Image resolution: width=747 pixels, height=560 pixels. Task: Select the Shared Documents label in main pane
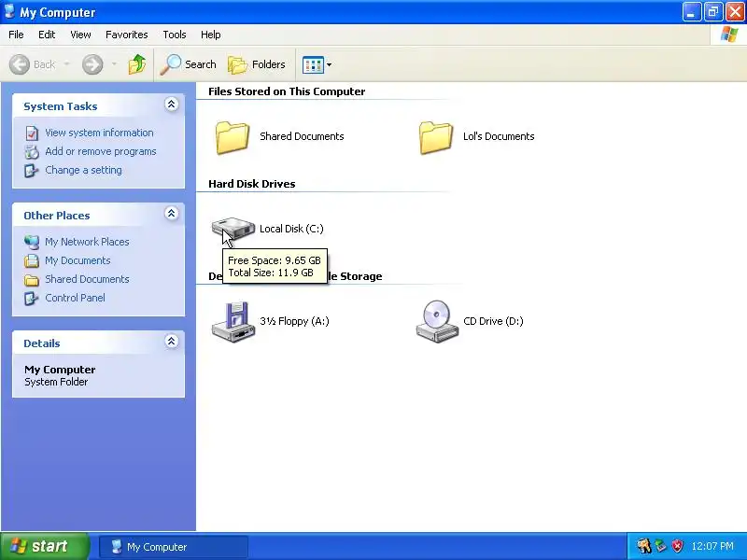pos(302,136)
